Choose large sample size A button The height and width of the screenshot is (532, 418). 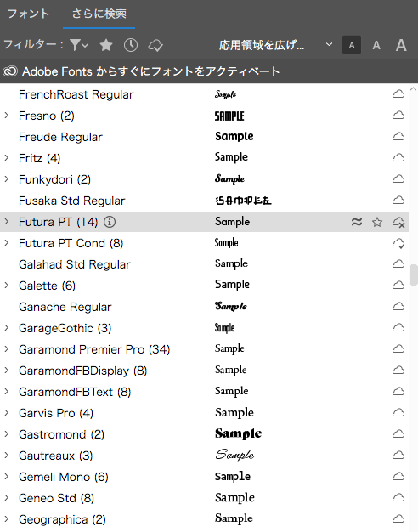(x=401, y=45)
